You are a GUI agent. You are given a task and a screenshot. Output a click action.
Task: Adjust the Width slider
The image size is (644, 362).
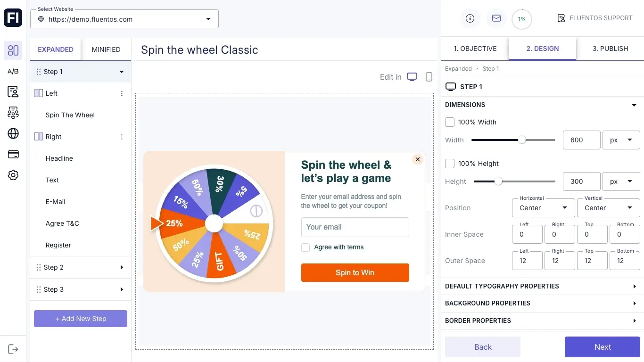click(521, 140)
